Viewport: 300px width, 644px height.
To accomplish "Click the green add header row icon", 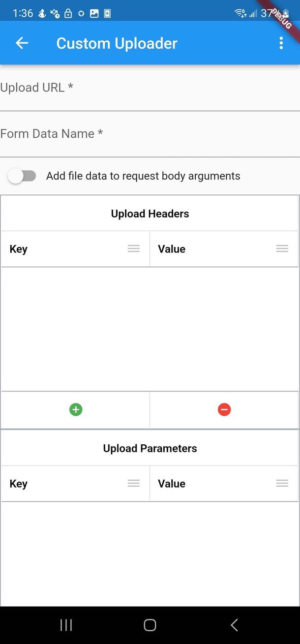I will 76,409.
